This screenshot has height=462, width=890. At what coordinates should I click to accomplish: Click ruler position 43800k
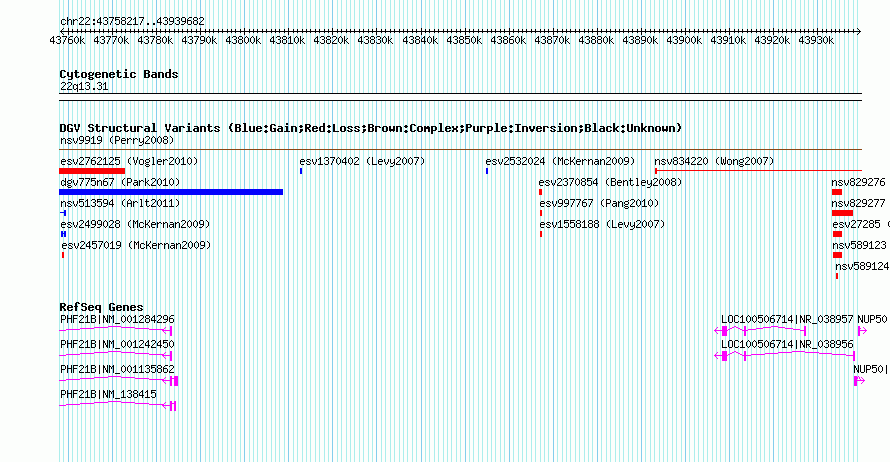pyautogui.click(x=243, y=40)
